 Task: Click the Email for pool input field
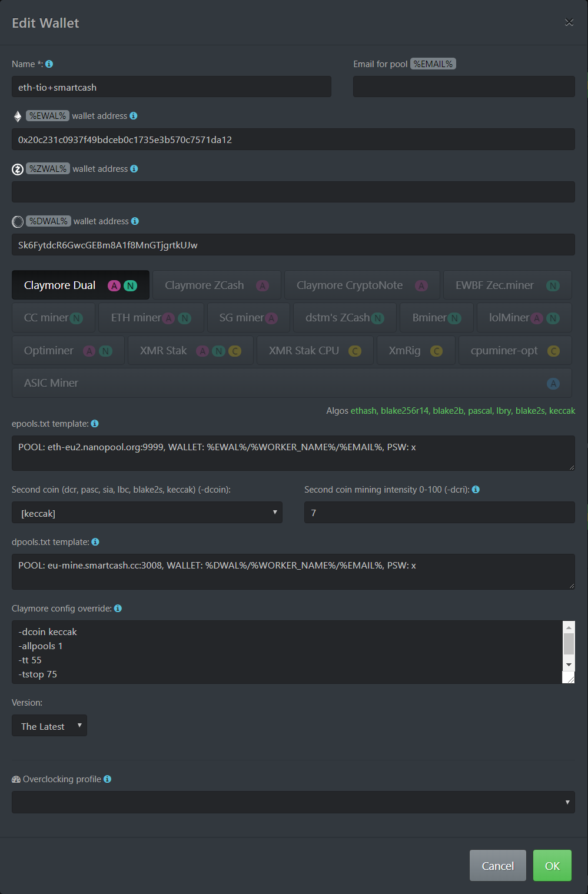(464, 87)
